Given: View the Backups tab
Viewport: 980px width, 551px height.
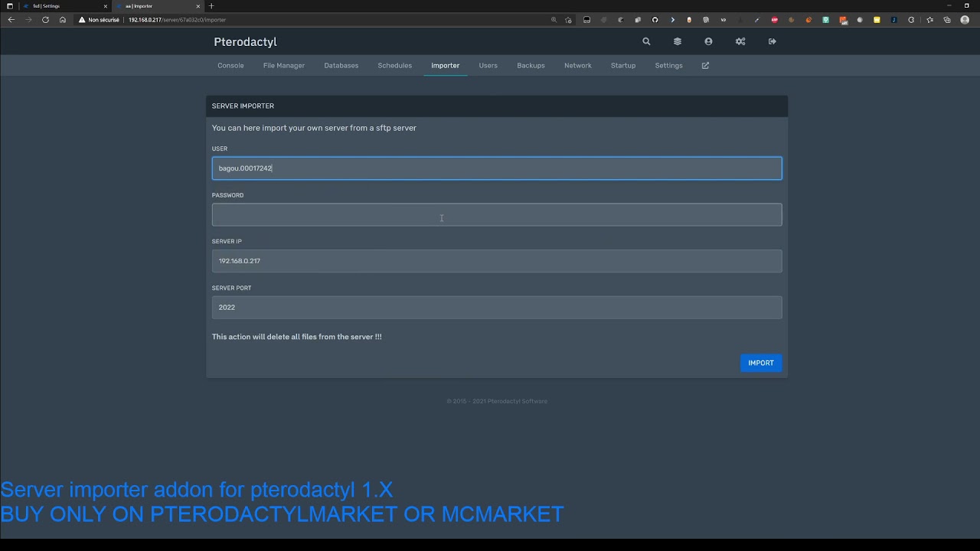Looking at the screenshot, I should tap(531, 66).
